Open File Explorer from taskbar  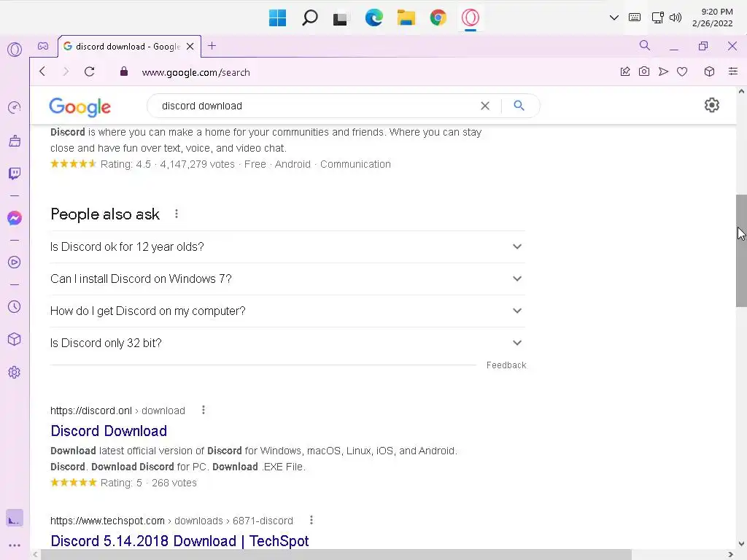[406, 18]
